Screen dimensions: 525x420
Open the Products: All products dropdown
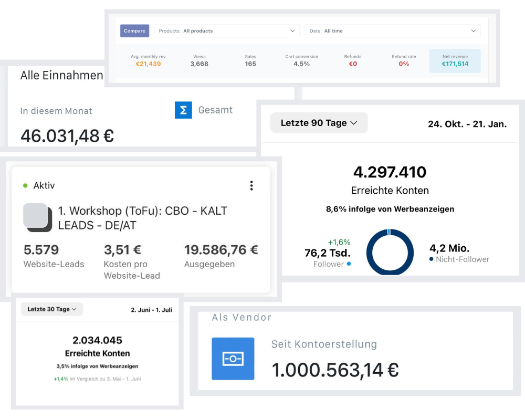[x=227, y=31]
